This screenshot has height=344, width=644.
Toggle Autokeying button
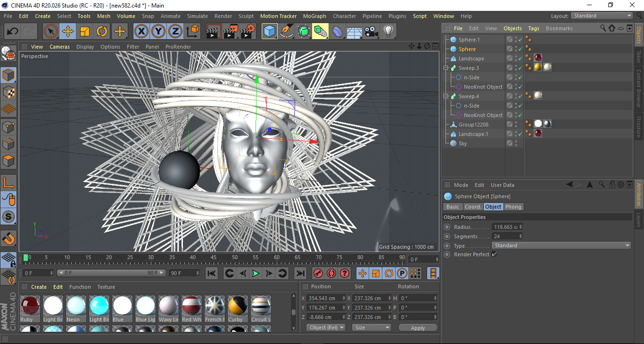coord(331,273)
